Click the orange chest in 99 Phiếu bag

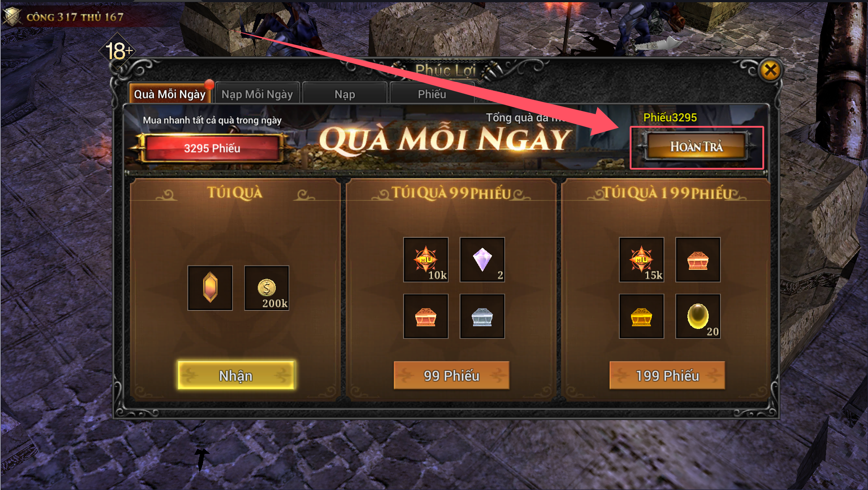pyautogui.click(x=426, y=316)
